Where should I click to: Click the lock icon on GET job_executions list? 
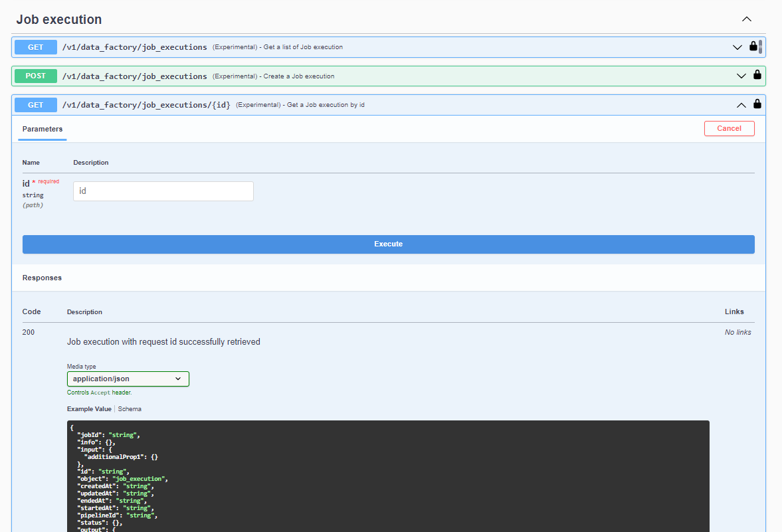point(753,46)
